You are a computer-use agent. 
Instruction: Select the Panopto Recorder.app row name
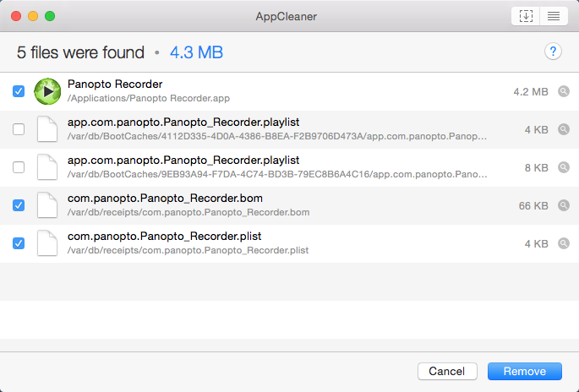pos(115,84)
